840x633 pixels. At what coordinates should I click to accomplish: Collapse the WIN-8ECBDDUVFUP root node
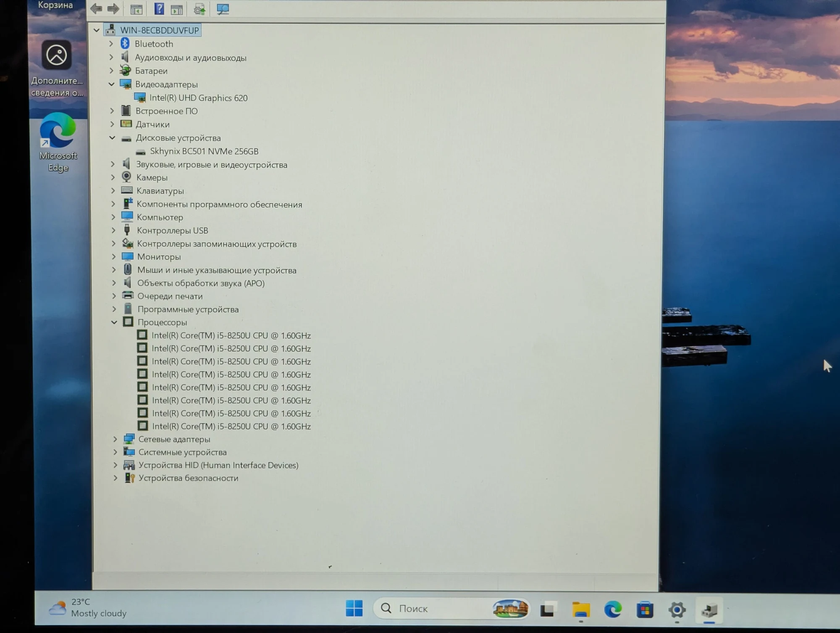coord(96,30)
